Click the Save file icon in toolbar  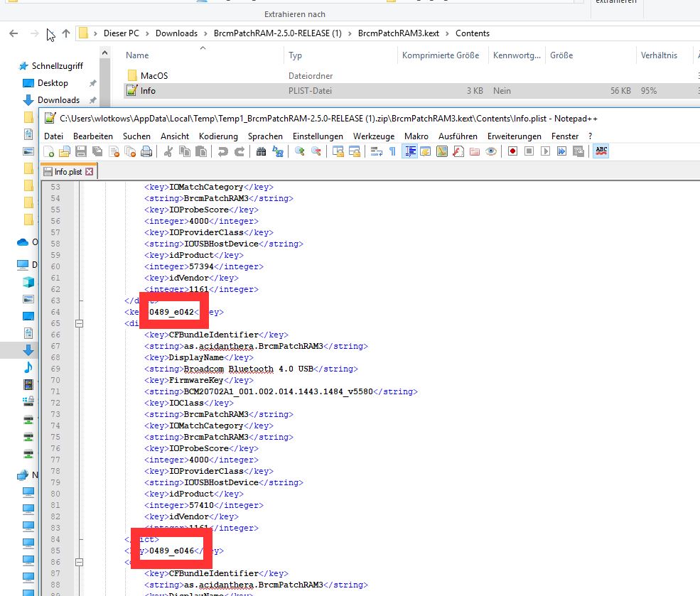80,151
